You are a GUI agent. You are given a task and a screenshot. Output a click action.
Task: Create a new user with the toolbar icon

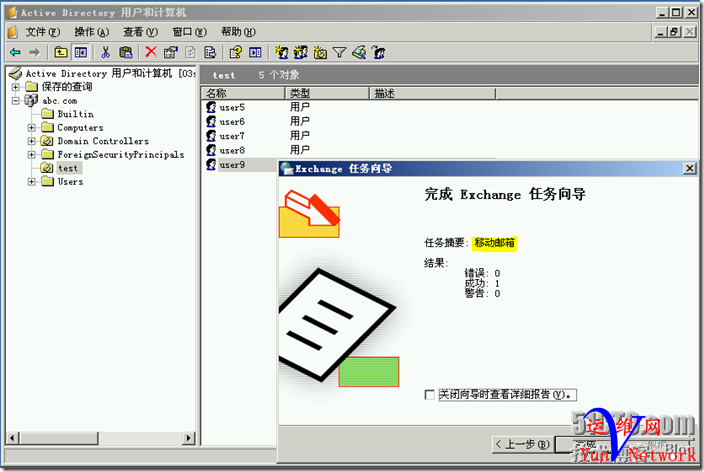pyautogui.click(x=282, y=53)
